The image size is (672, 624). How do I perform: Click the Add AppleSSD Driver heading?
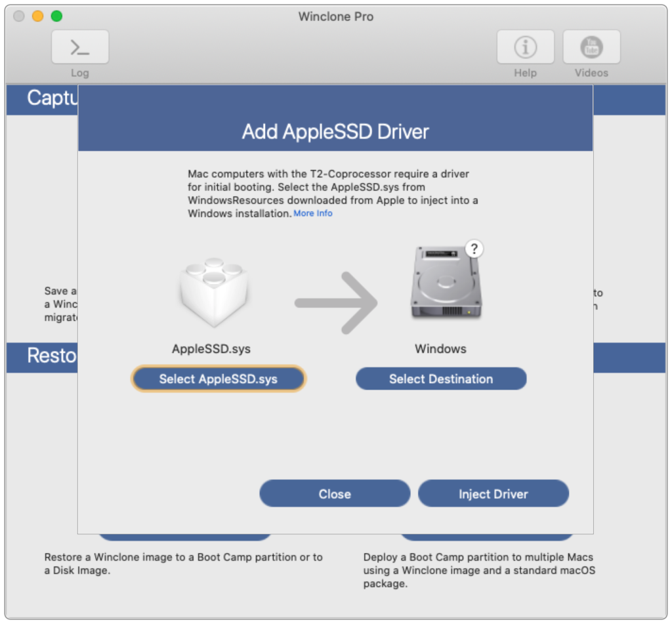point(335,132)
